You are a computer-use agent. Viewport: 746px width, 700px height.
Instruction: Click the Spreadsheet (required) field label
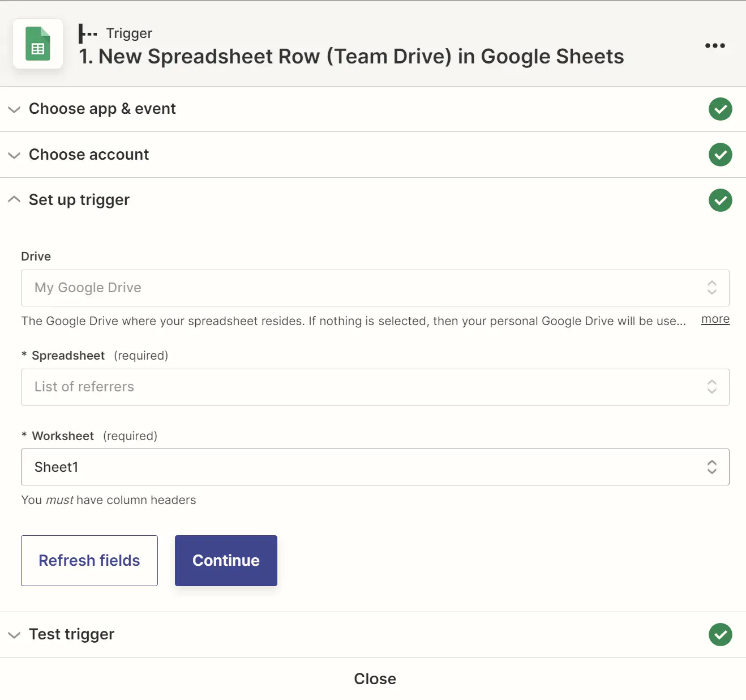95,356
